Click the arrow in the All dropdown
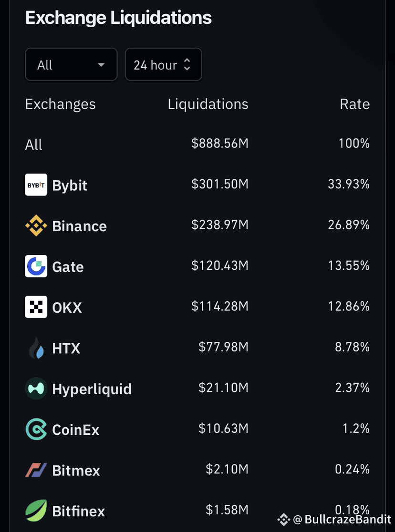Image resolution: width=395 pixels, height=532 pixels. 101,64
